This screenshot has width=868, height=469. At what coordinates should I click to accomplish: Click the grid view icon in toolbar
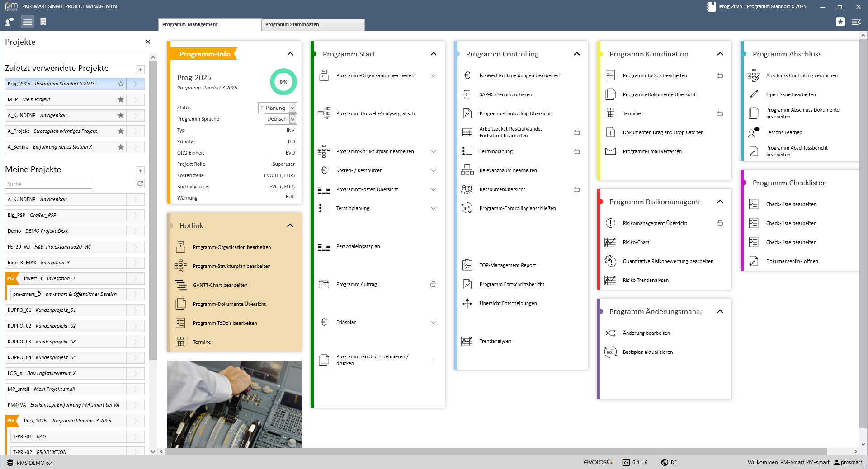coord(43,22)
